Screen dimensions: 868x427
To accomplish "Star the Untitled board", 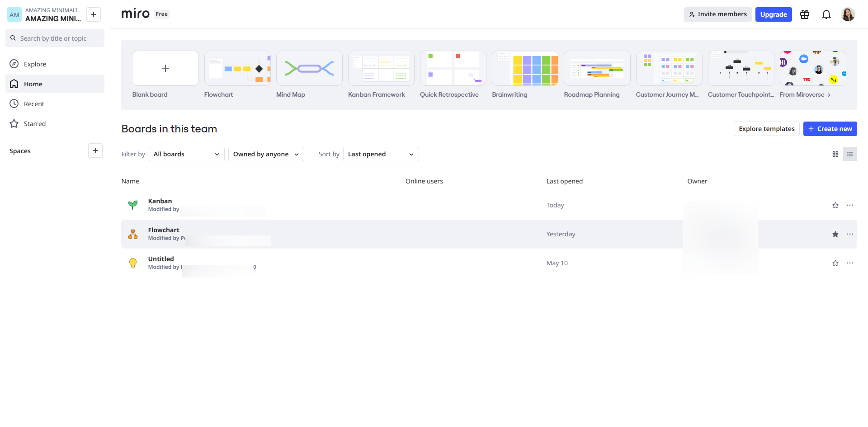I will click(835, 263).
